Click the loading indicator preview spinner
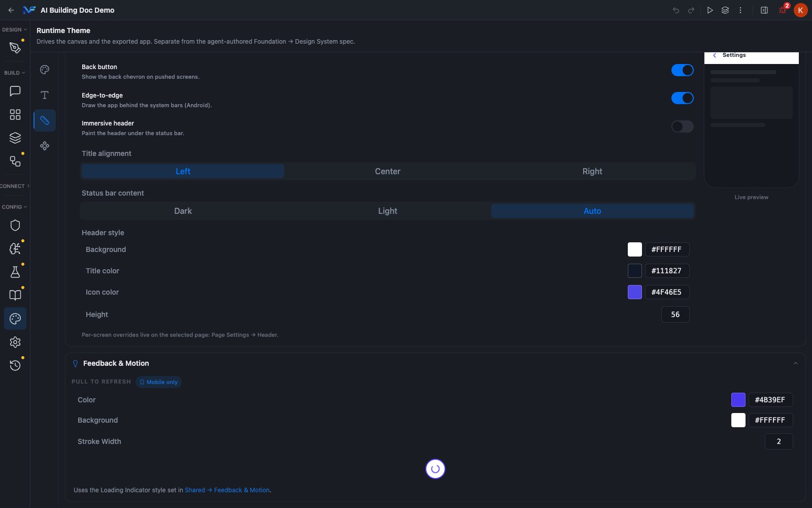 [435, 469]
